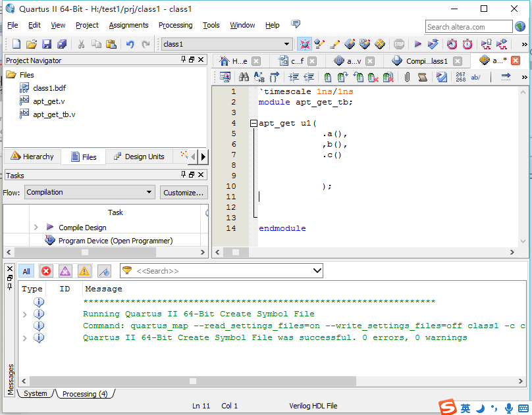The image size is (532, 415).
Task: Expand the Create Symbol File was successful message
Action: (24, 338)
